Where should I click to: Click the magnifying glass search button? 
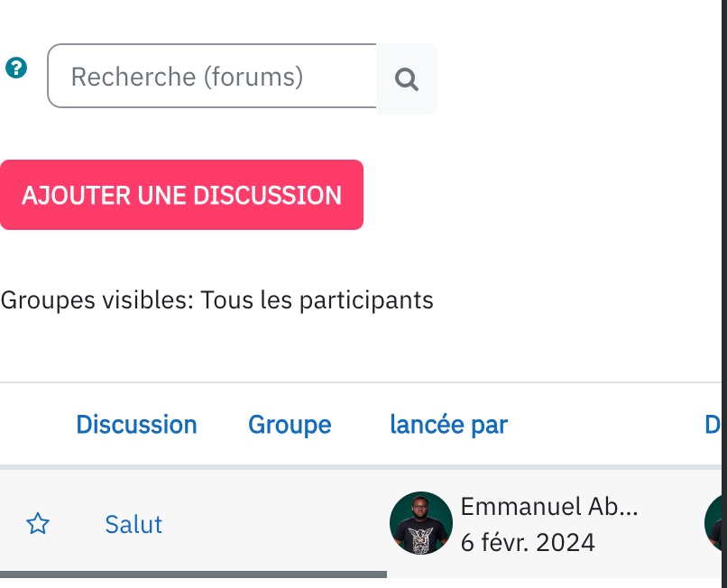tap(407, 78)
